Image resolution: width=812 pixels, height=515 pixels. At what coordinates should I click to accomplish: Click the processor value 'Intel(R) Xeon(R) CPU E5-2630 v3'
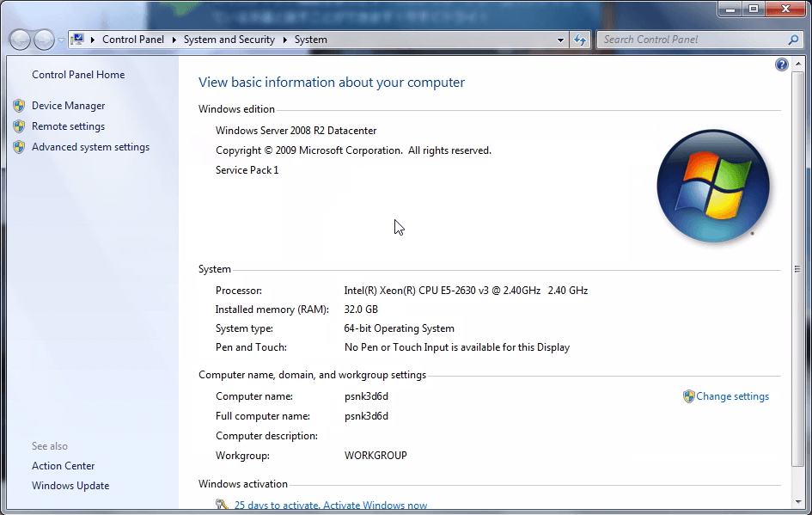416,291
